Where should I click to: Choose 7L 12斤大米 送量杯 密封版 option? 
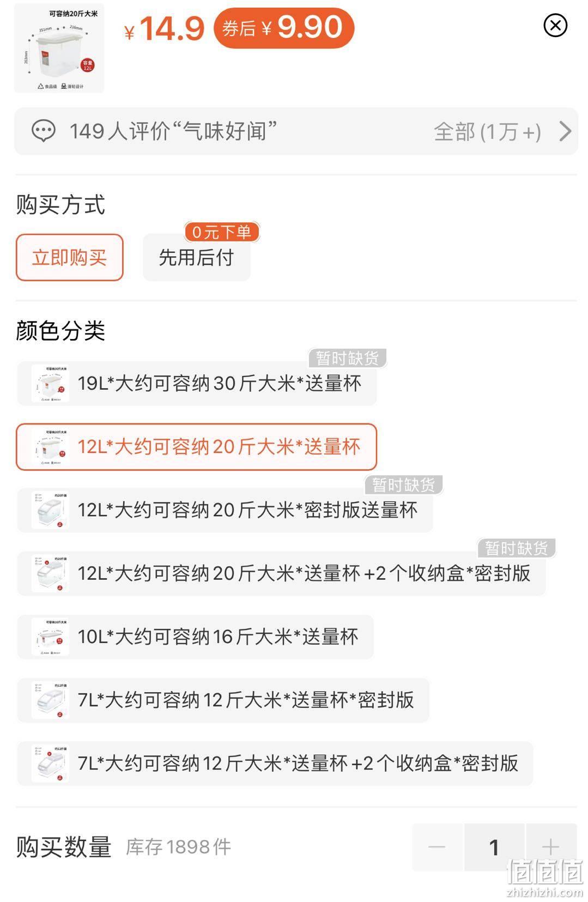click(x=223, y=700)
